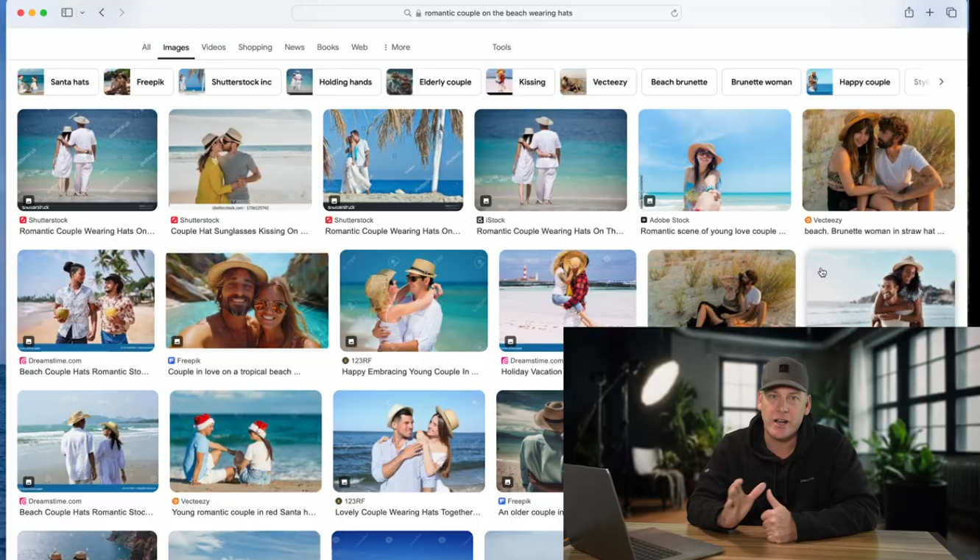This screenshot has width=980, height=560.
Task: Open the Holiday Vacation lighthouse couple thumbnail
Action: click(568, 288)
